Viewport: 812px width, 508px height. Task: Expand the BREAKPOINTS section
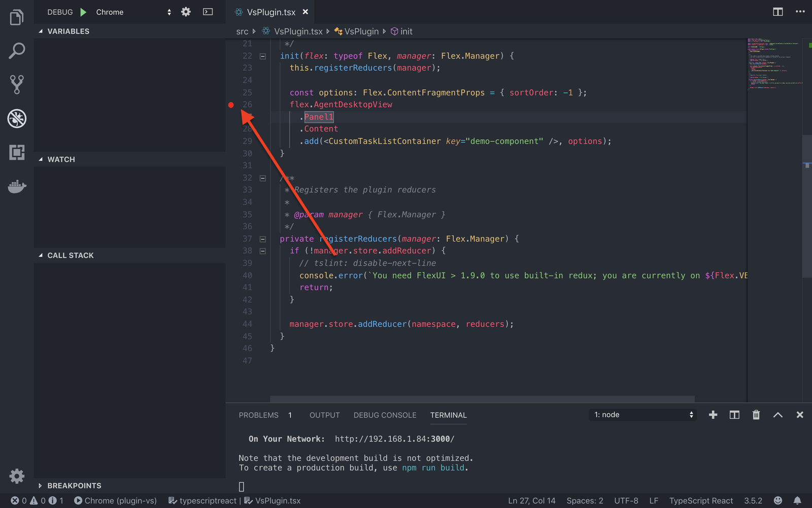[75, 486]
